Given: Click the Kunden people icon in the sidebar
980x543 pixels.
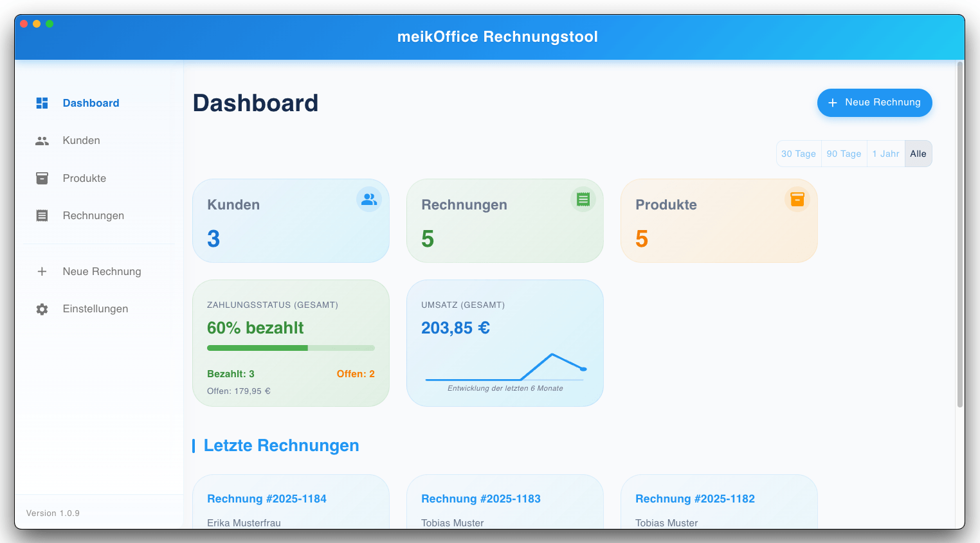Looking at the screenshot, I should click(x=42, y=140).
